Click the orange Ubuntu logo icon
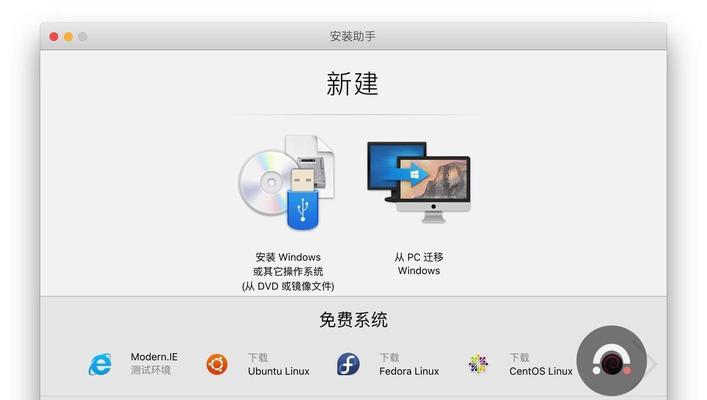The height and width of the screenshot is (400, 707). coord(217,364)
